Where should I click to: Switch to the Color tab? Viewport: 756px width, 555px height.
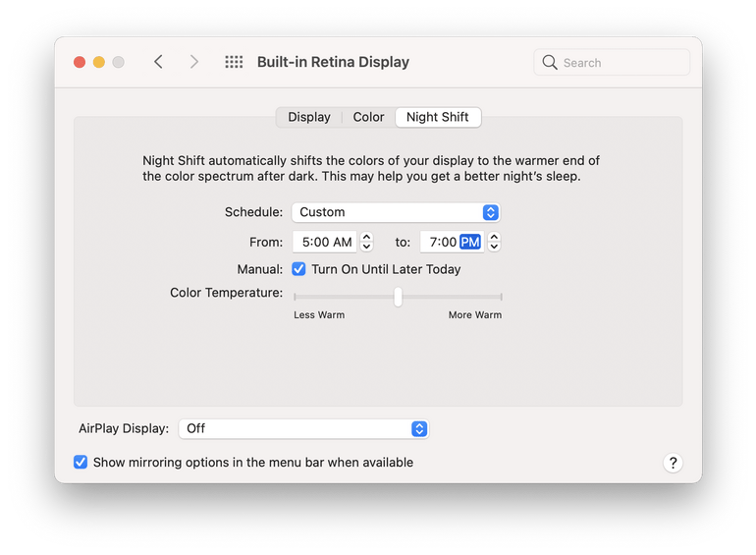[368, 117]
